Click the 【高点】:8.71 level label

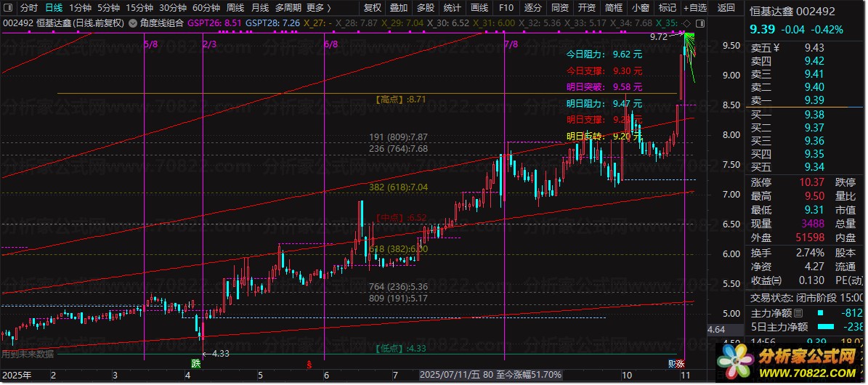click(400, 100)
